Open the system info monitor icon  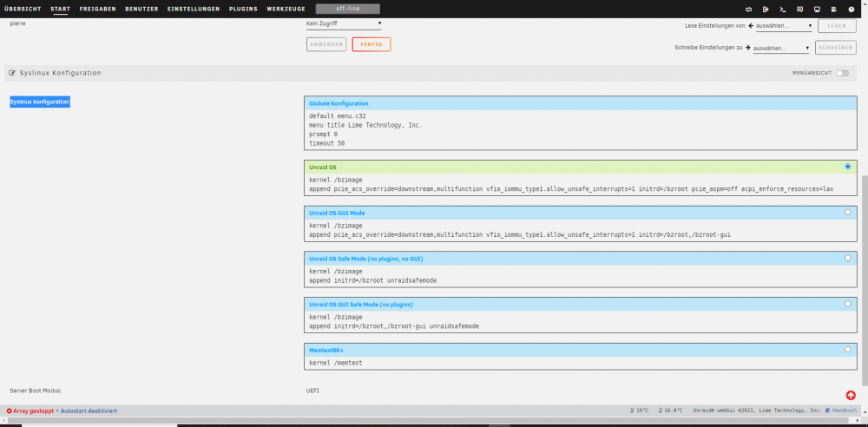pos(817,9)
